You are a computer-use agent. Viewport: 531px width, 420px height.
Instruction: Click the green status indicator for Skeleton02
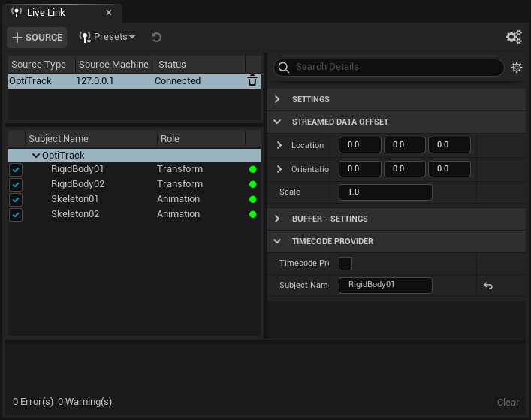(x=252, y=215)
